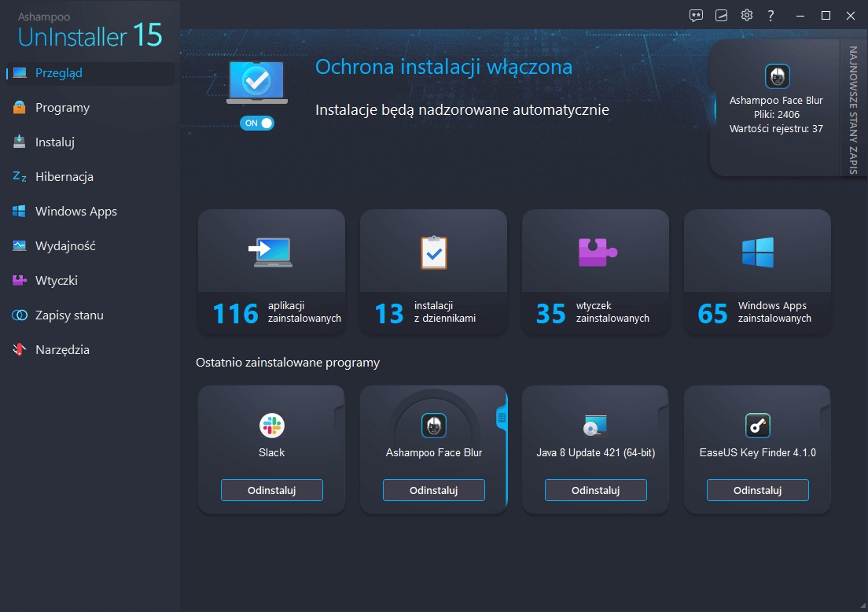Image resolution: width=868 pixels, height=612 pixels.
Task: Turn off the installation protection ON switch
Action: point(257,123)
